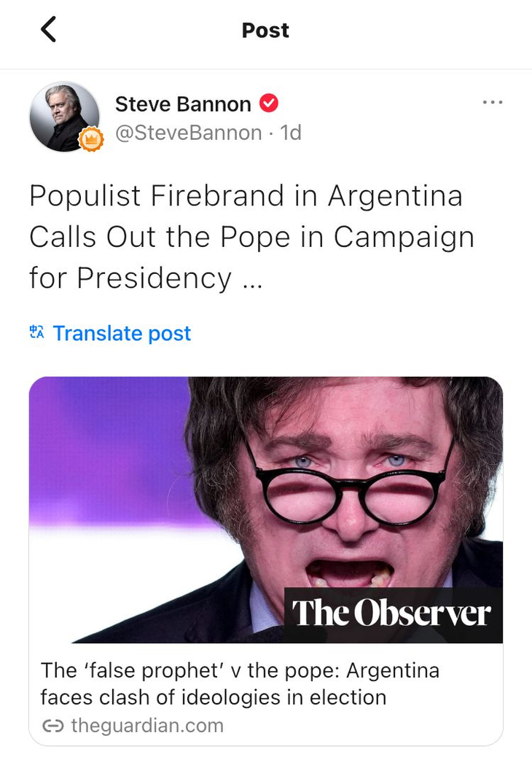Viewport: 532px width, 757px height.
Task: Visit the theguardian.com domain link
Action: [146, 726]
